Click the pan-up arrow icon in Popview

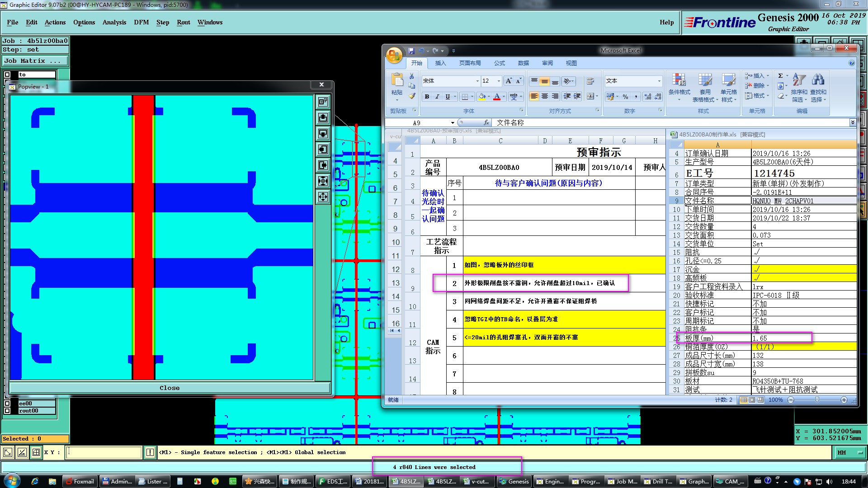[323, 118]
